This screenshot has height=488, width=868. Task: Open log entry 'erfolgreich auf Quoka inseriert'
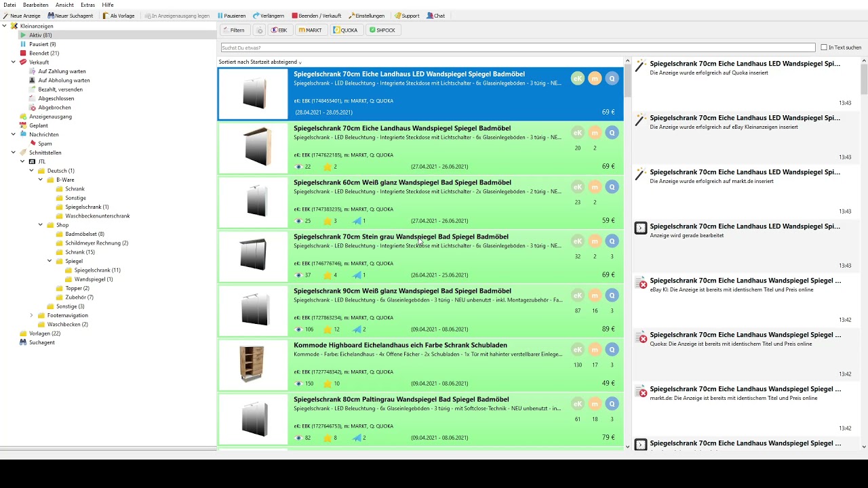click(x=746, y=83)
